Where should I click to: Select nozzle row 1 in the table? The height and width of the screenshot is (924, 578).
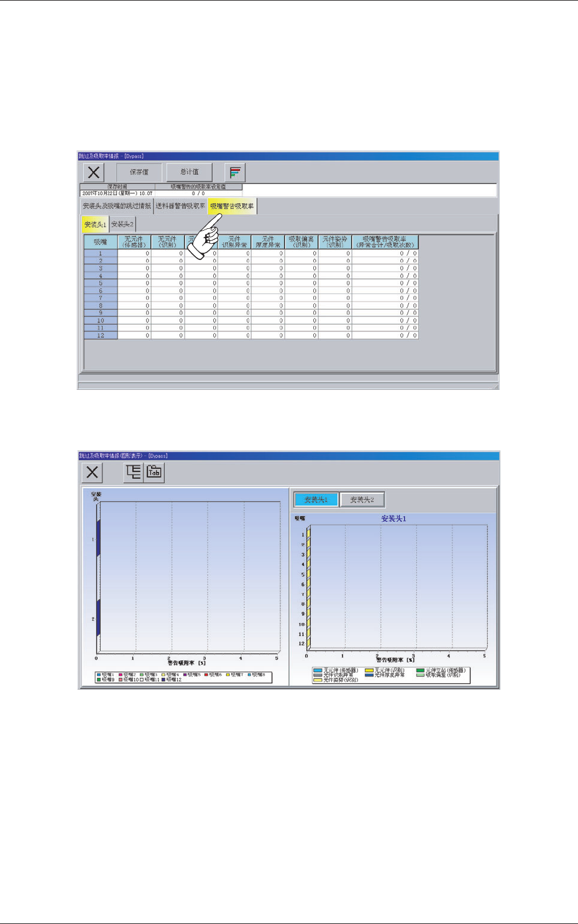point(101,253)
